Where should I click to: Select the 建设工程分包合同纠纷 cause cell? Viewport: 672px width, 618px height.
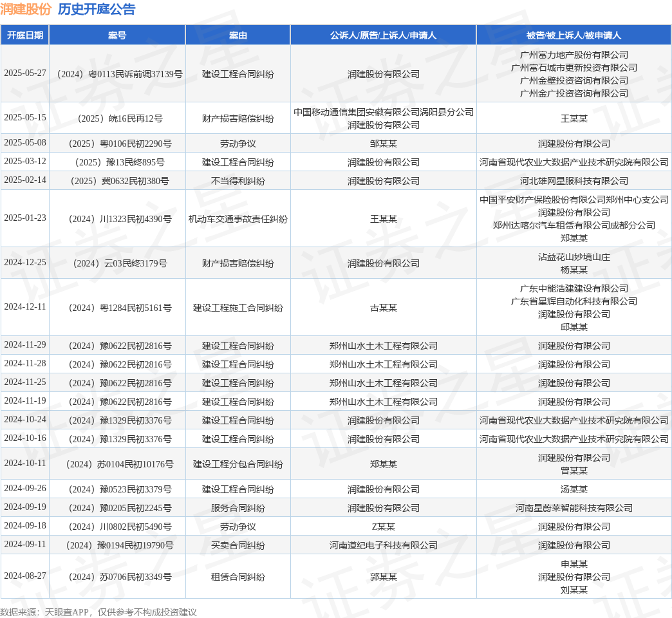click(238, 464)
